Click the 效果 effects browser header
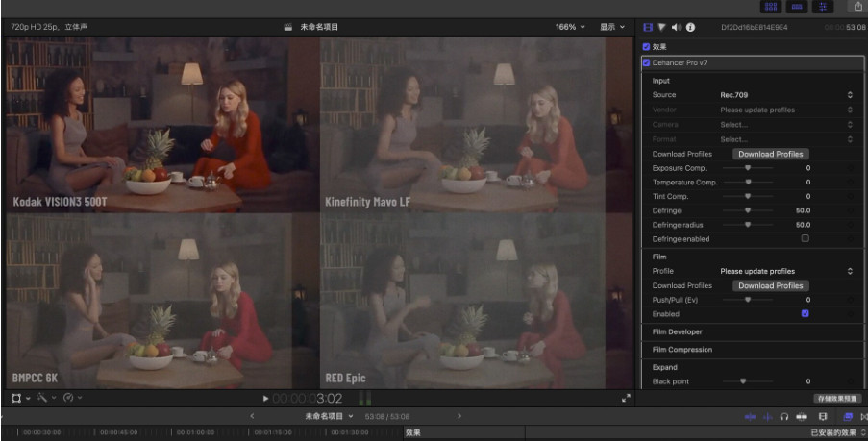Image resolution: width=868 pixels, height=441 pixels. 413,432
